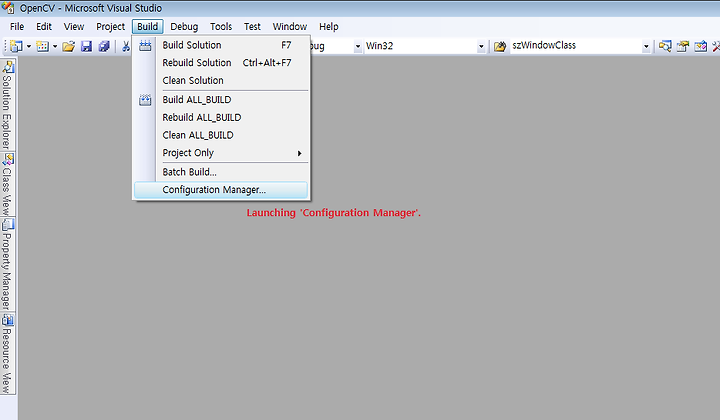Choose Clean ALL_BUILD menu entry
Image resolution: width=720 pixels, height=420 pixels.
point(221,135)
